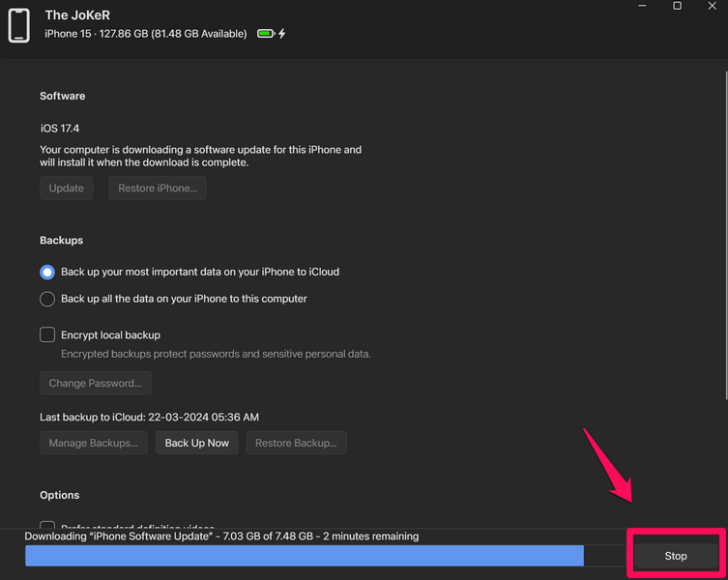
Task: Select back up to iCloud option
Action: 46,273
